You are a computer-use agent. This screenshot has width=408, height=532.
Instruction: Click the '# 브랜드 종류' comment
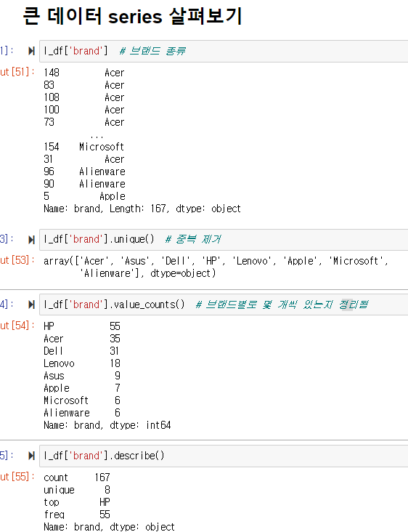pos(152,51)
